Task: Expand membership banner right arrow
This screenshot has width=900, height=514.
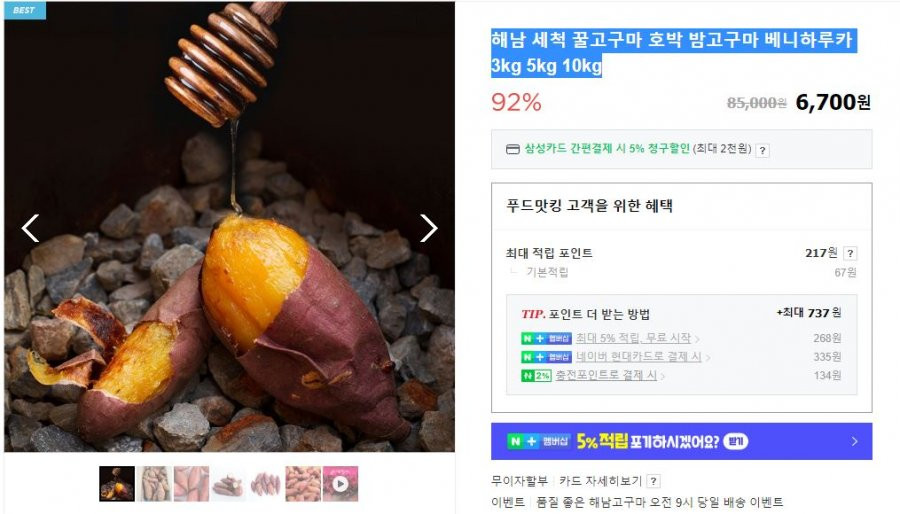Action: (x=855, y=441)
